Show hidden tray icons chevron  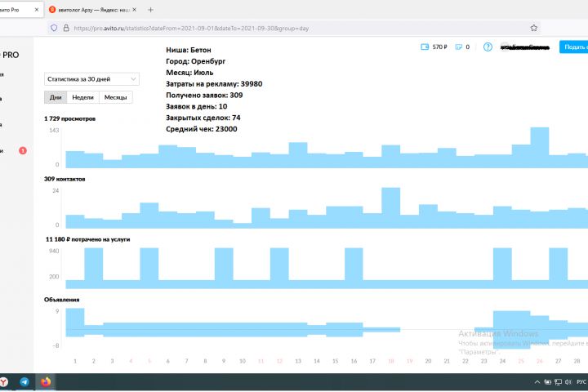pyautogui.click(x=537, y=382)
